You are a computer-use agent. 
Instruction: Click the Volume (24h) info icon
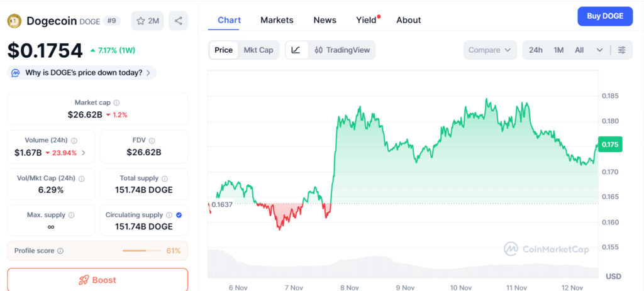(x=74, y=141)
